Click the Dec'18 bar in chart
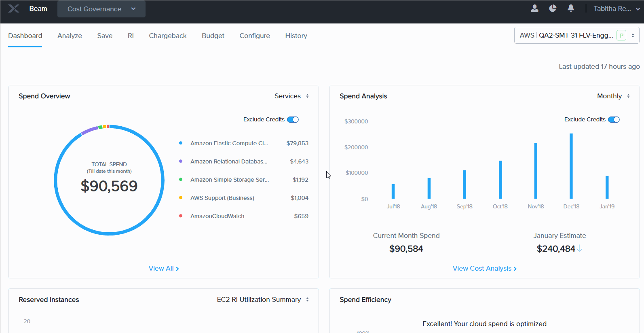 pyautogui.click(x=571, y=166)
